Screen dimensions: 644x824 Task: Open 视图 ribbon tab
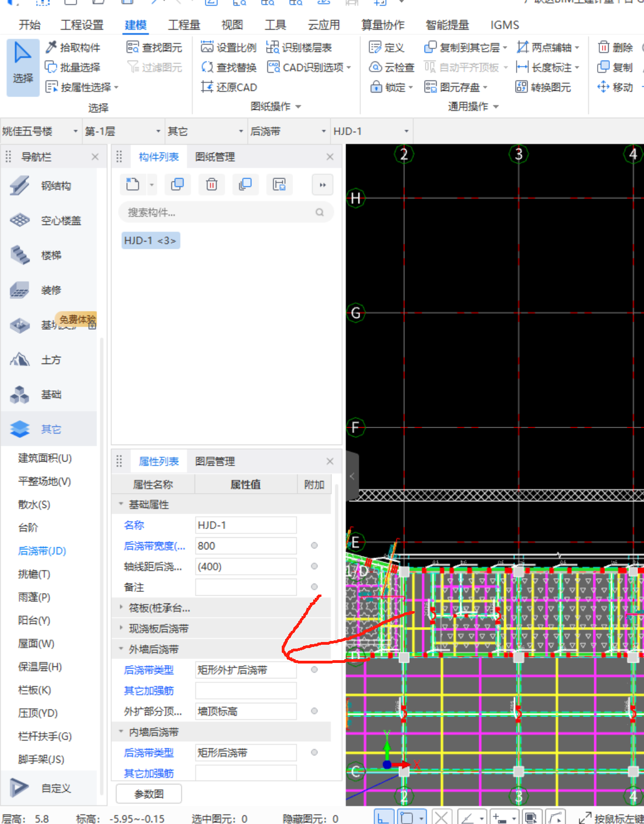[232, 25]
